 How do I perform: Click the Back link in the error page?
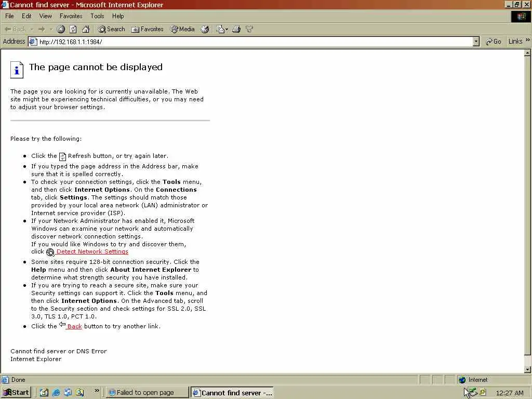(74, 326)
